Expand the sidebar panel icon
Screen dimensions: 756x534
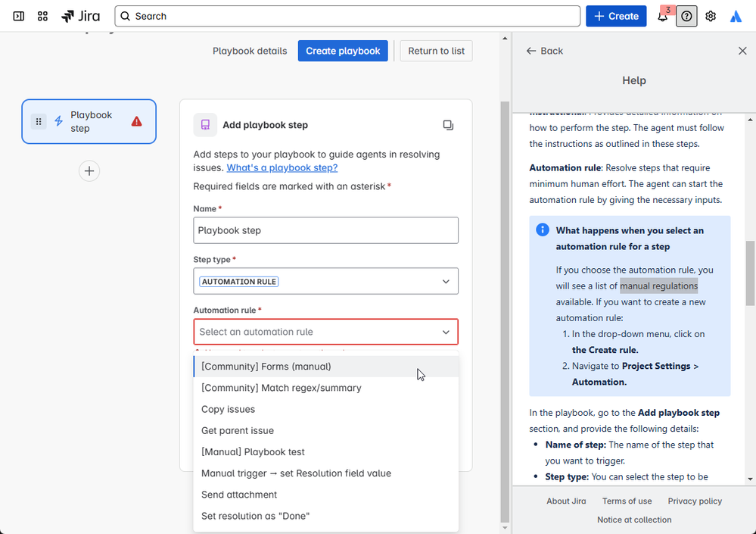[x=18, y=16]
